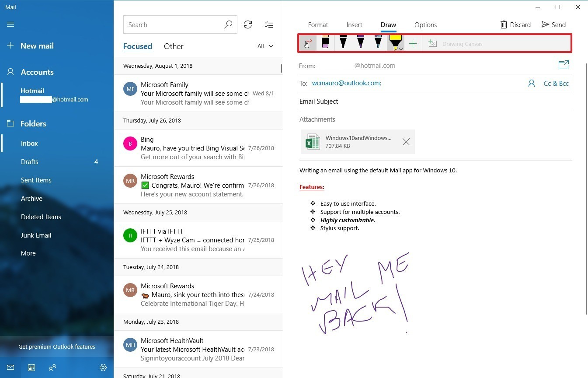Screen dimensions: 588x378
Task: Expand More under the Folders list
Action: pyautogui.click(x=28, y=253)
